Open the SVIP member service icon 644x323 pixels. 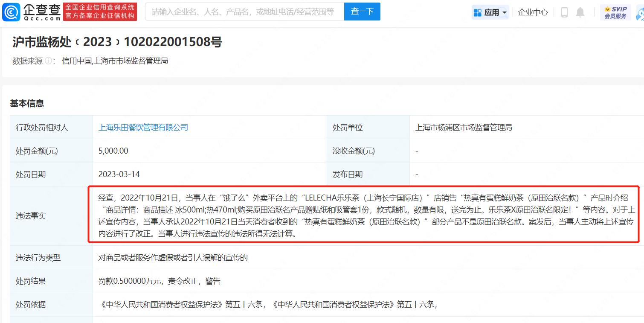615,12
